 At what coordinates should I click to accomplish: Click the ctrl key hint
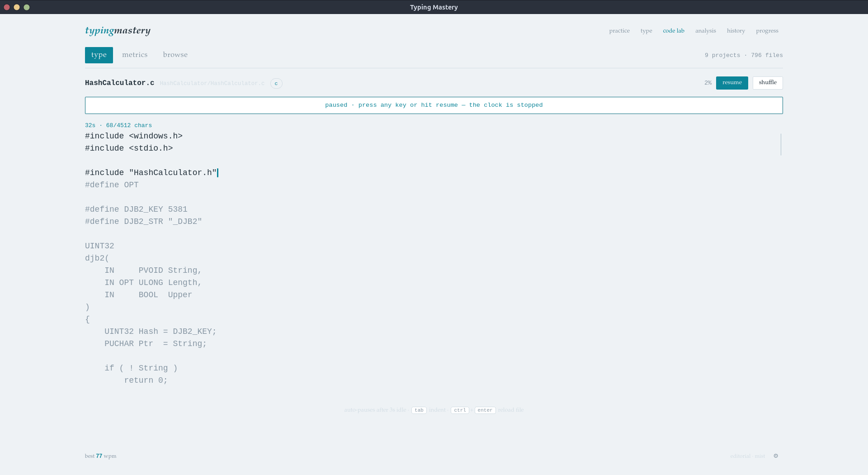tap(460, 410)
